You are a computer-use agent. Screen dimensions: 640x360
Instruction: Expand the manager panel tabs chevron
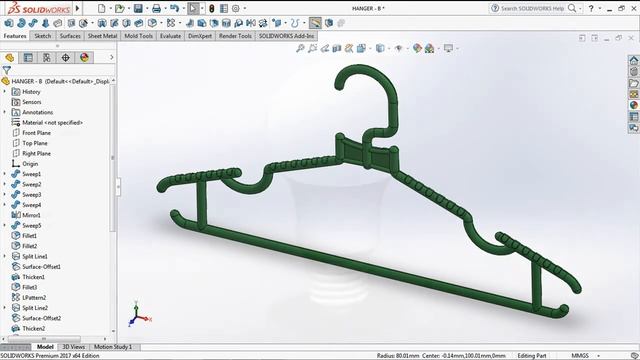coord(111,57)
